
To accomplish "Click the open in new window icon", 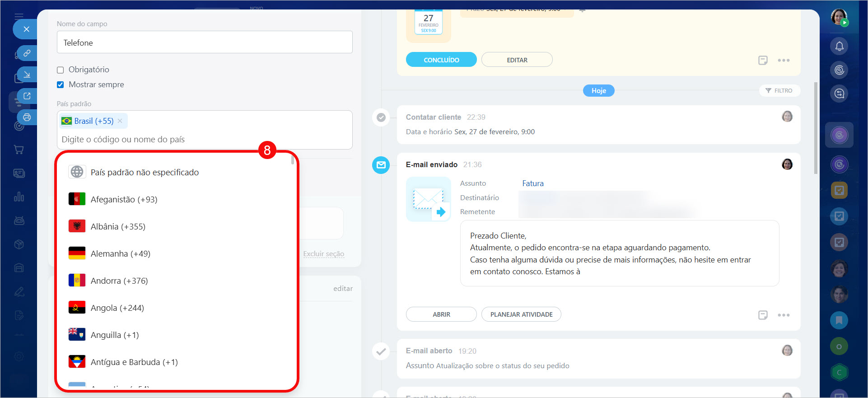I will pyautogui.click(x=27, y=96).
